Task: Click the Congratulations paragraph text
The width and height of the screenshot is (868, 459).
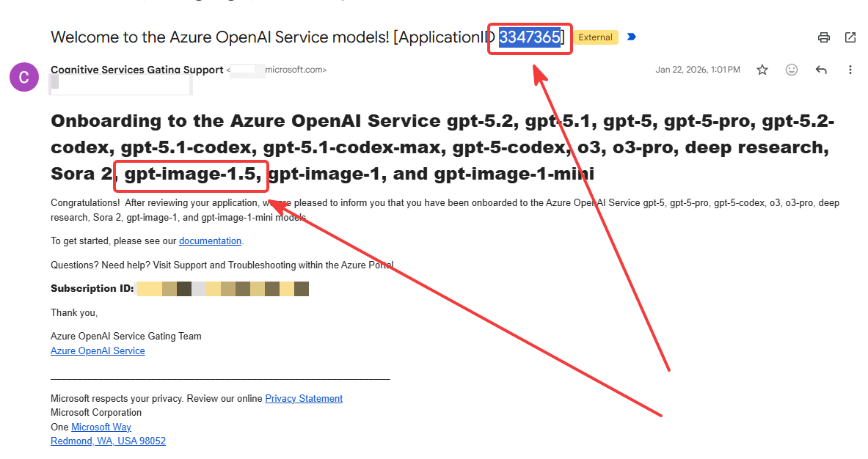Action: click(445, 210)
